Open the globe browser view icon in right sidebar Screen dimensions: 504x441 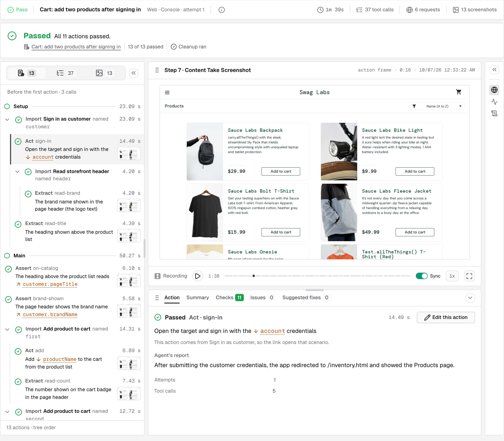(494, 90)
